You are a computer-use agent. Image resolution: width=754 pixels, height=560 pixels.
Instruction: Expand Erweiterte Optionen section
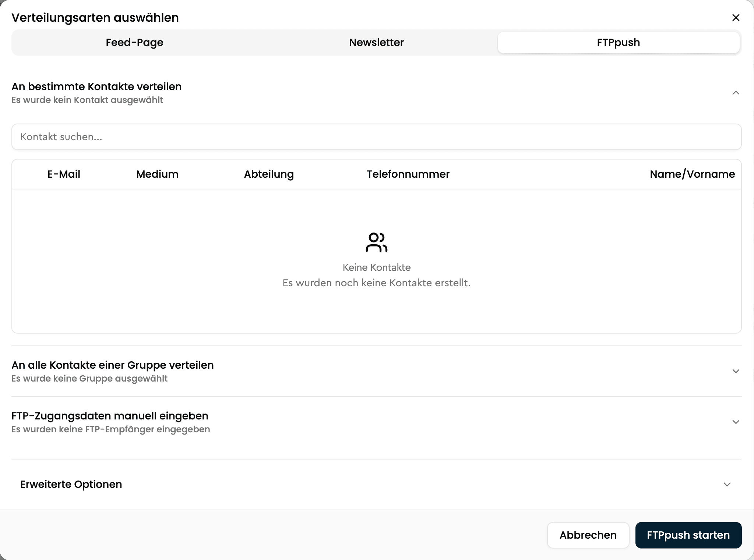pyautogui.click(x=376, y=484)
